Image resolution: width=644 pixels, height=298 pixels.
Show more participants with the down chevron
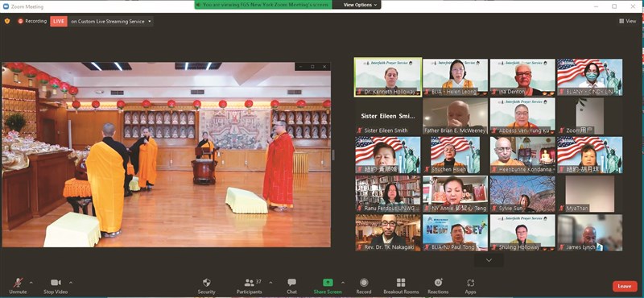click(x=489, y=260)
